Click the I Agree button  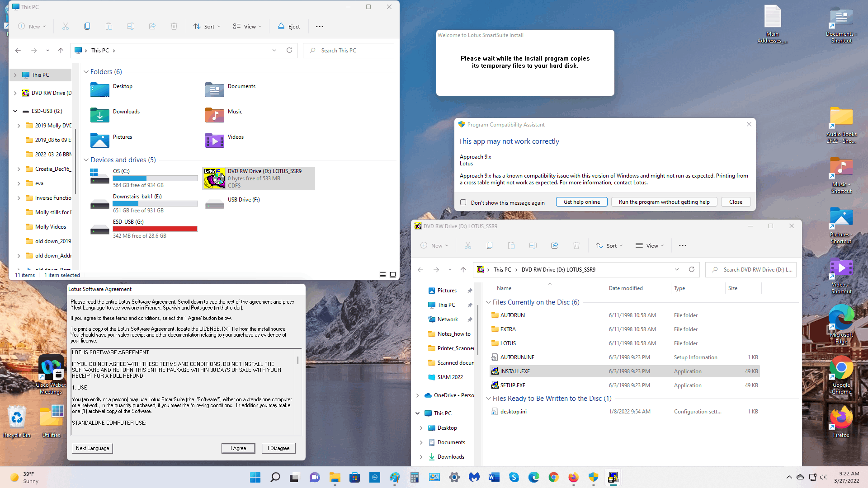tap(238, 448)
